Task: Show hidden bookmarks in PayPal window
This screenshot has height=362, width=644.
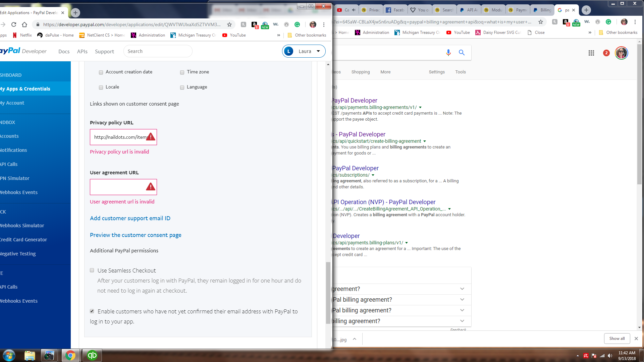Action: click(278, 35)
